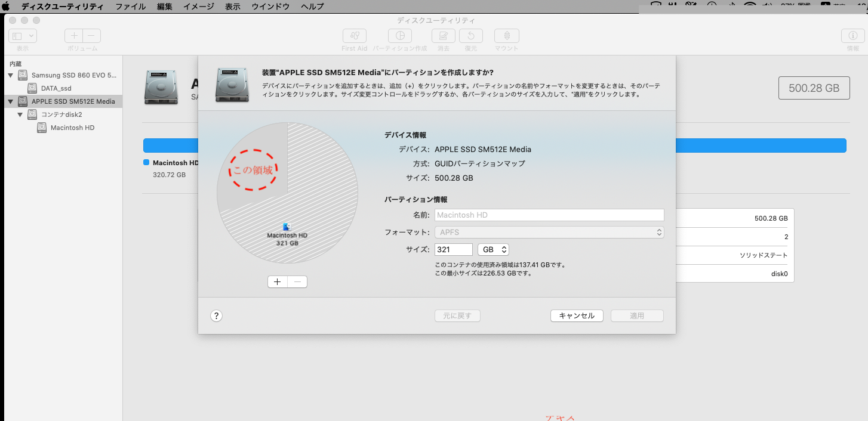Open the ファイル menu
This screenshot has height=421, width=868.
(x=130, y=7)
